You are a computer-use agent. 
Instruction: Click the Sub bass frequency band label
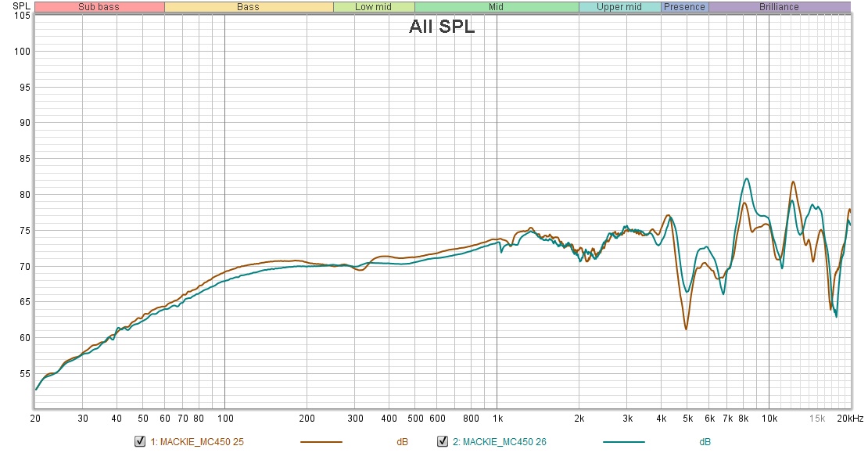(99, 6)
